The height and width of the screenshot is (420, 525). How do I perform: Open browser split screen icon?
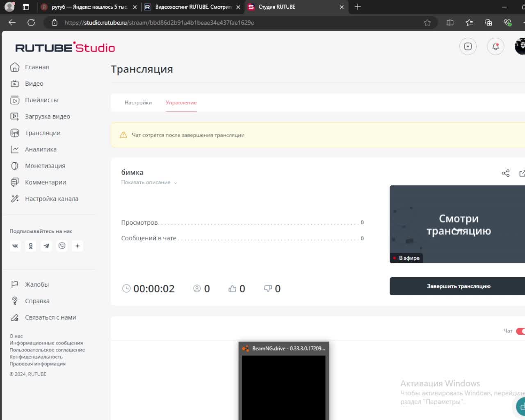tap(450, 23)
